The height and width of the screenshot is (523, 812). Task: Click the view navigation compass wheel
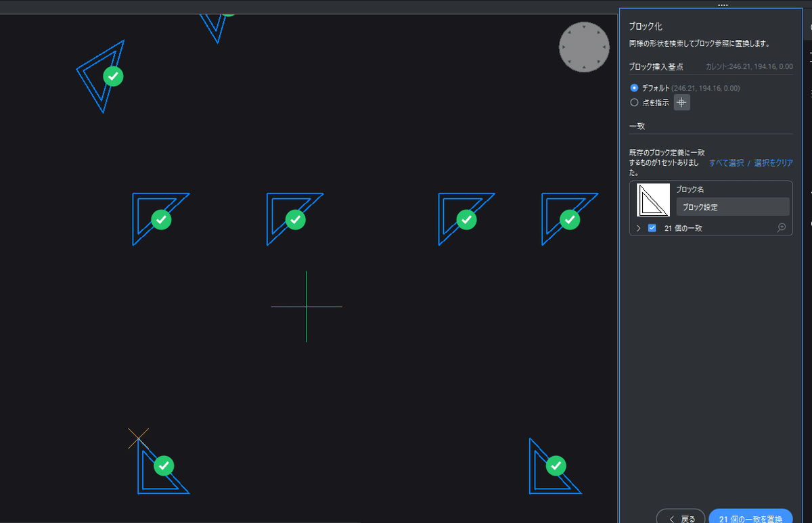click(x=584, y=47)
